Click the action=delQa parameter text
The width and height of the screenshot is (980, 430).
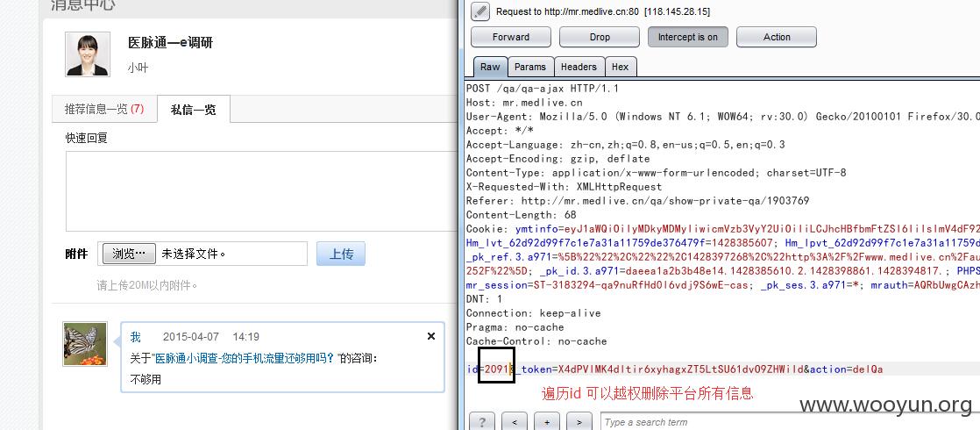click(x=847, y=369)
